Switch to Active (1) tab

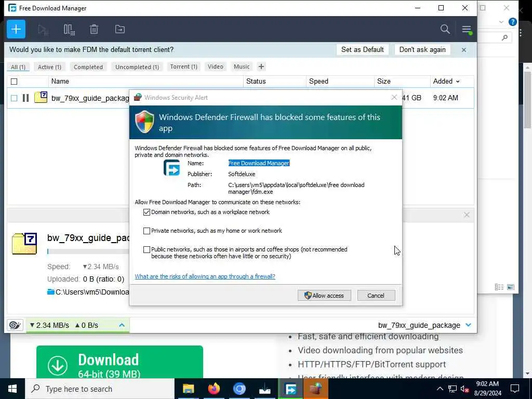tap(49, 67)
